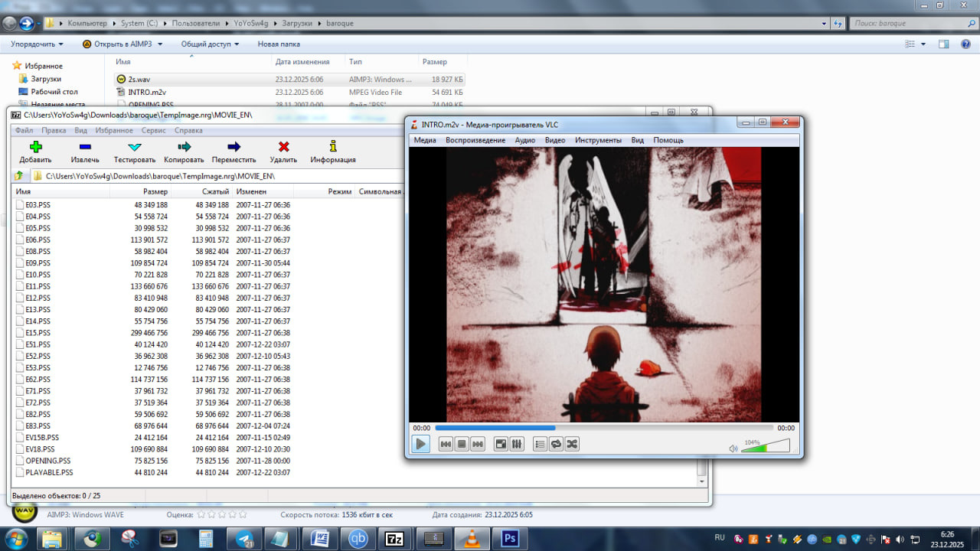Open the Медиа menu in VLC
The image size is (980, 551).
click(425, 140)
